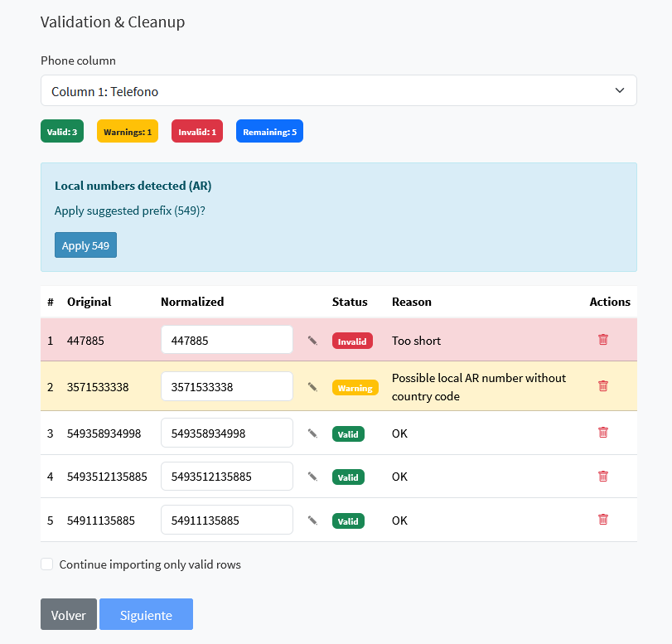Click 'Apply suggested prefix (549)?' text
The height and width of the screenshot is (644, 672).
[130, 211]
